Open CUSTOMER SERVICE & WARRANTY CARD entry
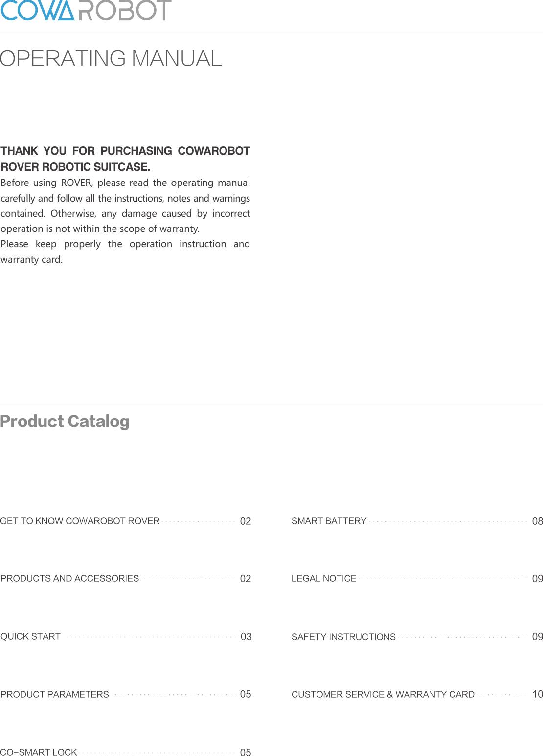 coord(417,694)
